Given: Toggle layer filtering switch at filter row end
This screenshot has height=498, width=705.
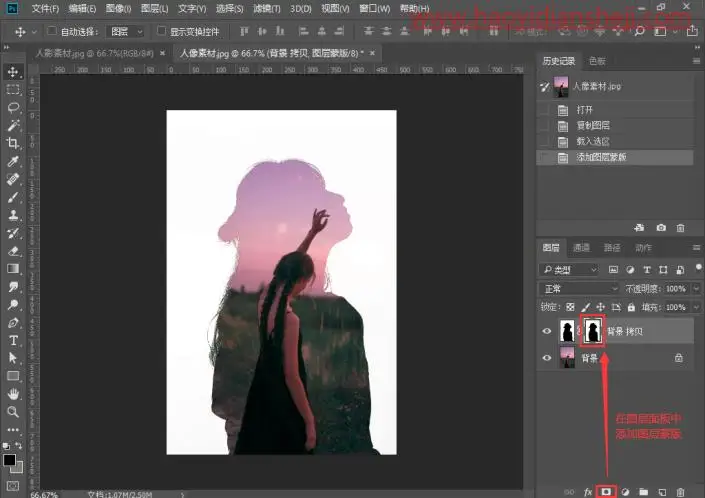Looking at the screenshot, I should pos(698,267).
